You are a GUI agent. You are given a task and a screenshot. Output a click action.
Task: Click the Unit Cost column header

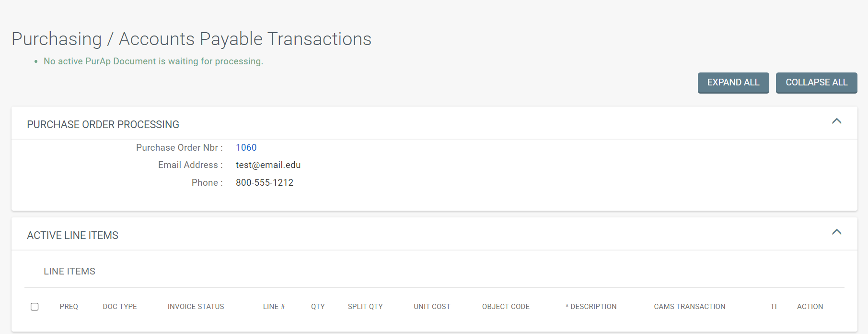pyautogui.click(x=432, y=307)
